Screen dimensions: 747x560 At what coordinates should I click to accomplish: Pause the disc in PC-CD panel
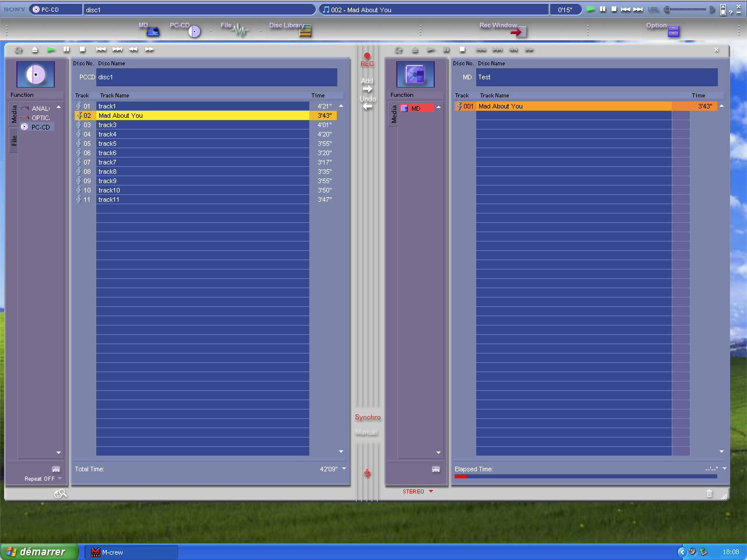[67, 50]
